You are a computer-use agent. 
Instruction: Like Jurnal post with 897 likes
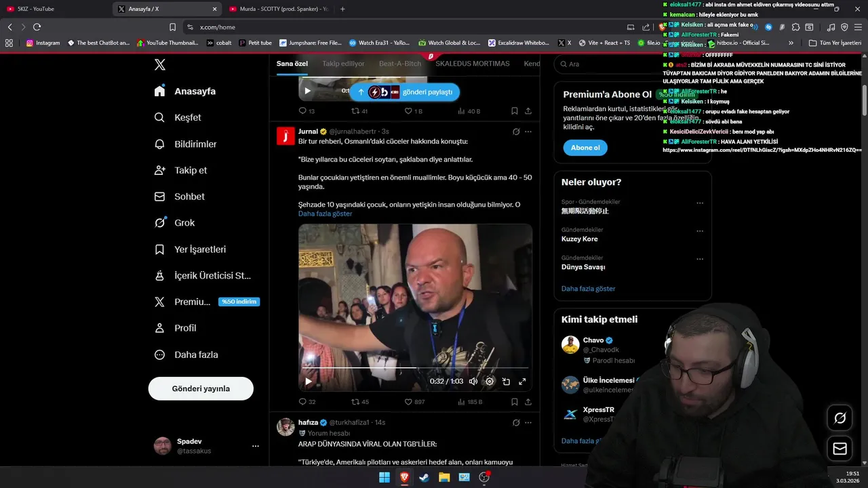point(414,401)
